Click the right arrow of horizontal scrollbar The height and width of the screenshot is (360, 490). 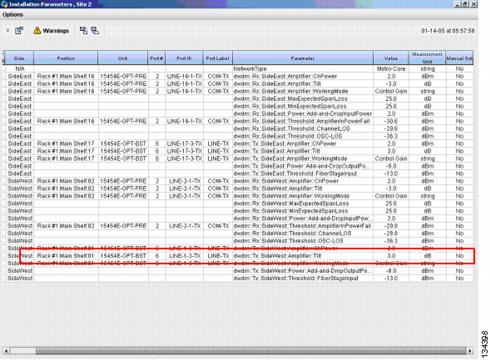coord(470,351)
